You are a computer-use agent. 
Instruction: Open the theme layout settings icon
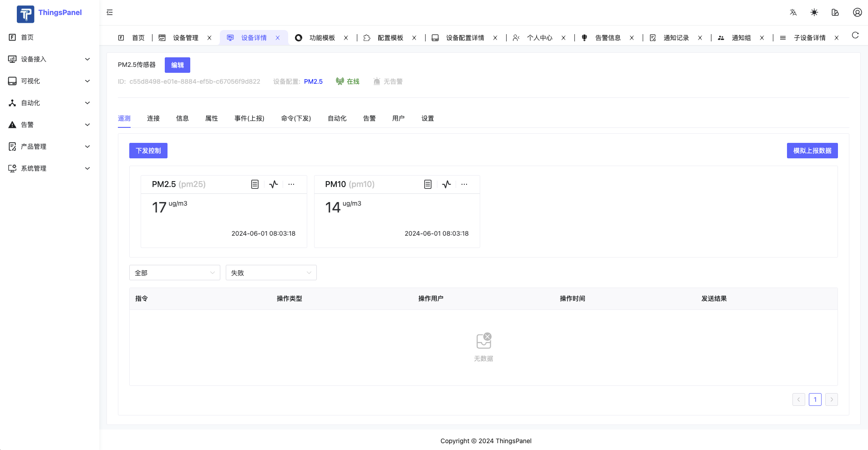point(835,12)
